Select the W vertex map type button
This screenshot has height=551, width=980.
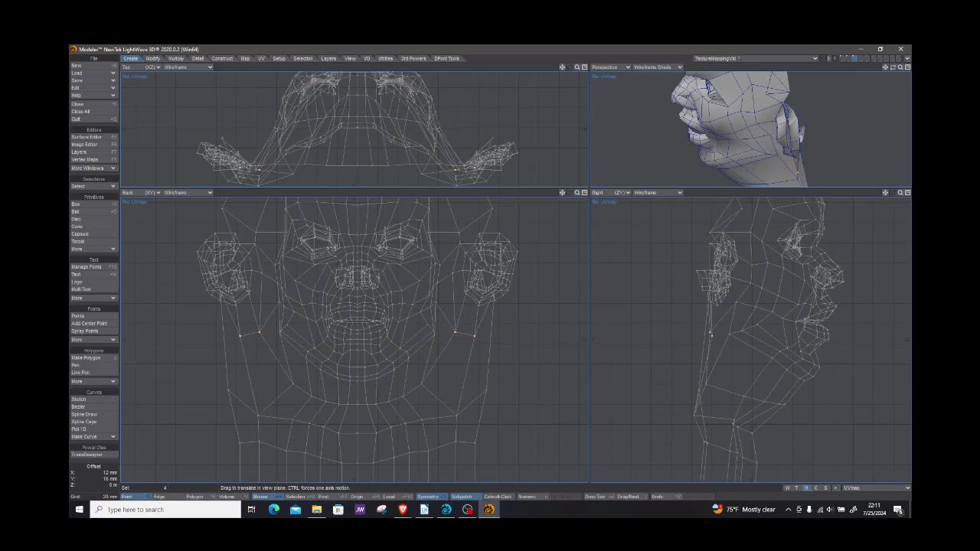pos(787,488)
